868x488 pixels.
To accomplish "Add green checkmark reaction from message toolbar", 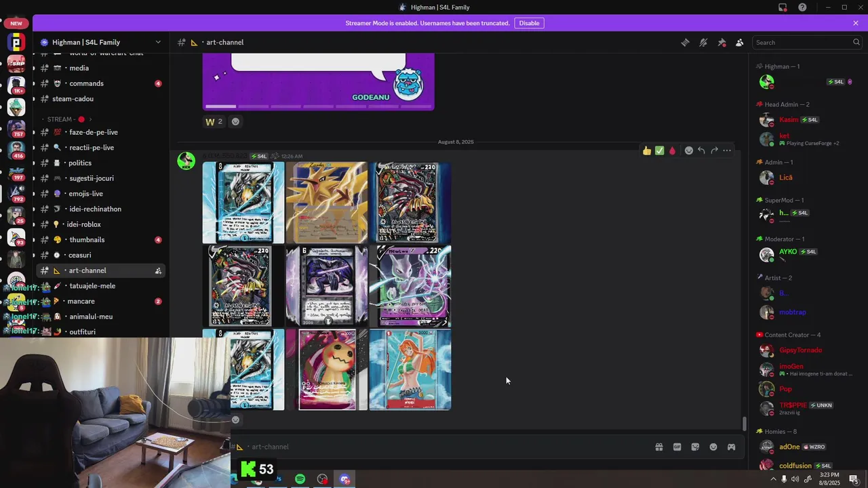I will 659,150.
